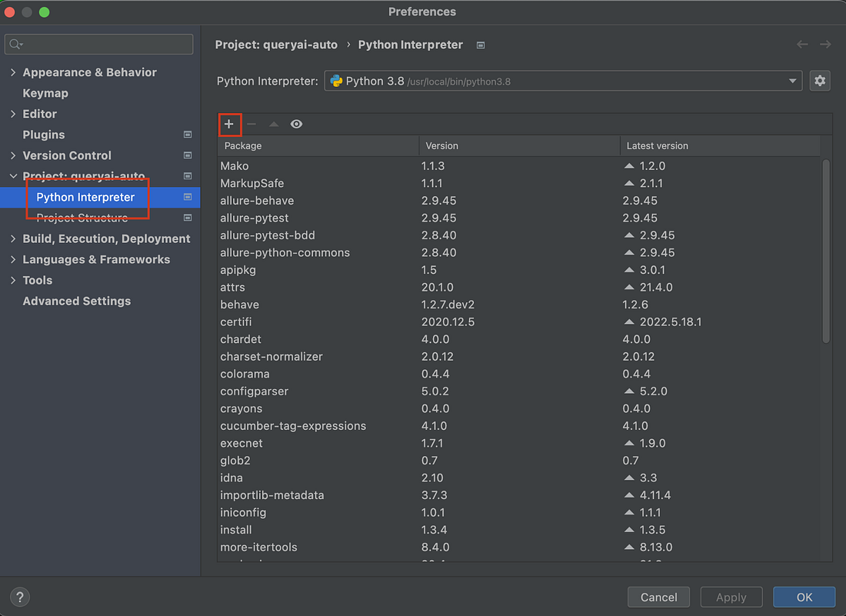Click the forward navigation arrow
Screen dimensions: 846x616
point(825,45)
